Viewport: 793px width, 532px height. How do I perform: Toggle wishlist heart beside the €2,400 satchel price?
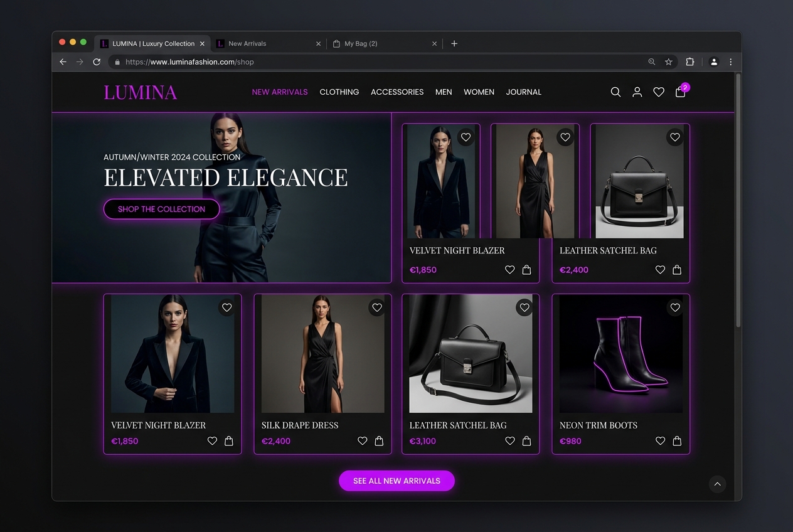pyautogui.click(x=660, y=270)
